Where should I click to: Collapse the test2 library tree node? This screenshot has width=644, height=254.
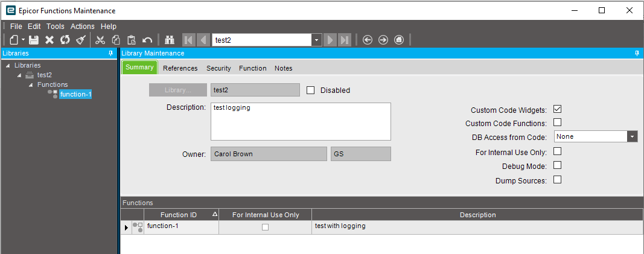tap(19, 75)
